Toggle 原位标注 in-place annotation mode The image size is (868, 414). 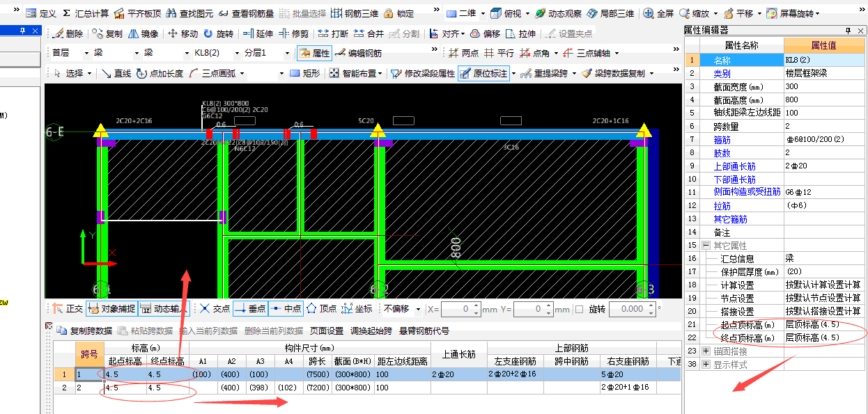484,73
